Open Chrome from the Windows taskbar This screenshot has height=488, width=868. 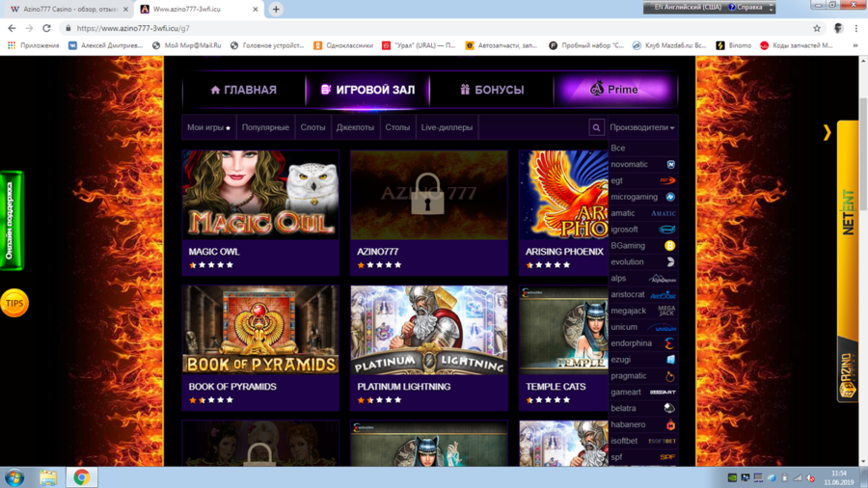tap(81, 477)
